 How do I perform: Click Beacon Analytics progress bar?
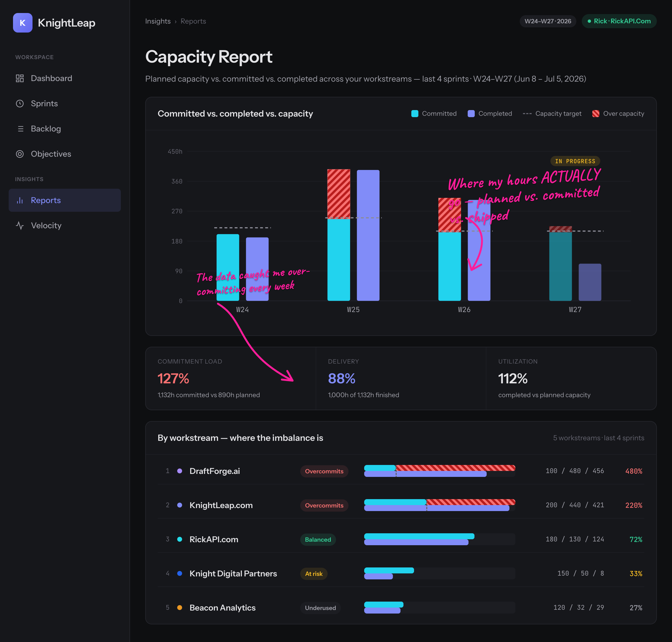point(440,608)
